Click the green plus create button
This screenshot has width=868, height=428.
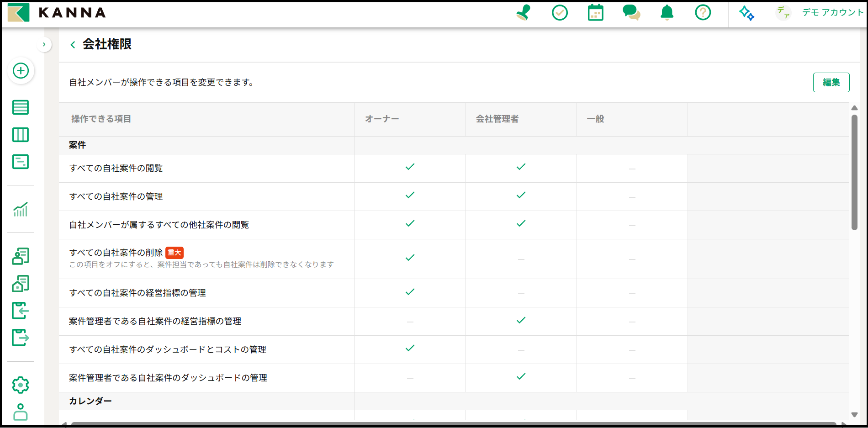(x=21, y=71)
